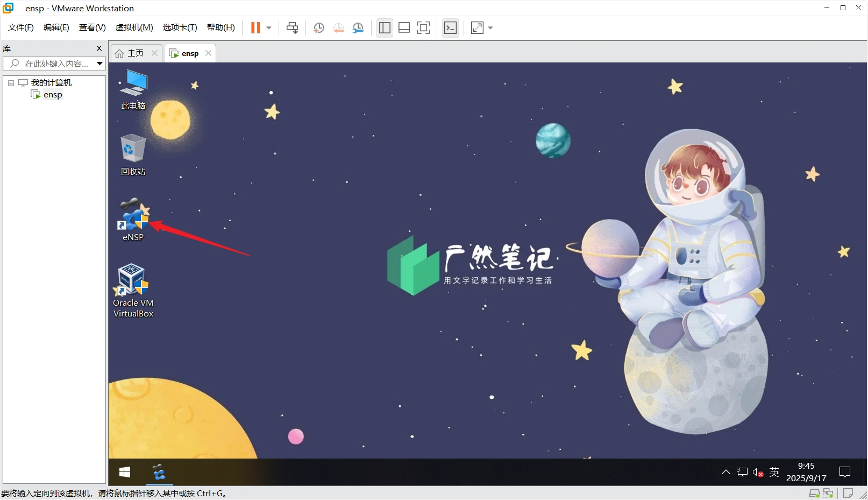Select the 此电脑 desktop icon
Image resolution: width=868 pixels, height=500 pixels.
133,89
